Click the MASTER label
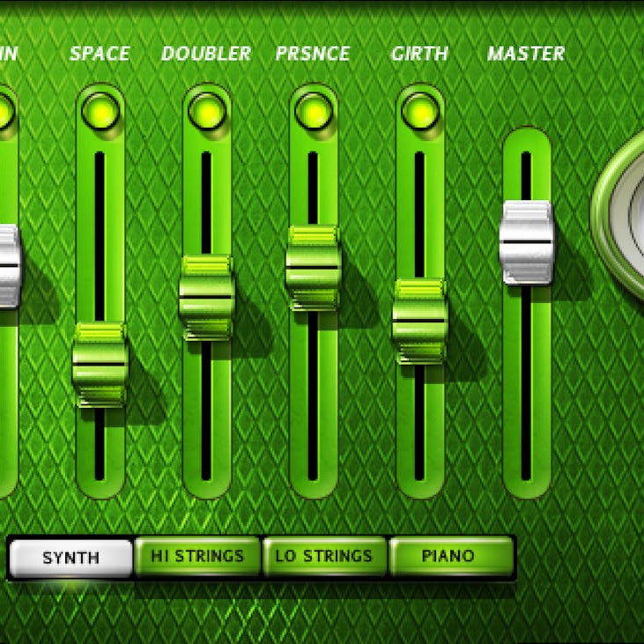 [526, 54]
